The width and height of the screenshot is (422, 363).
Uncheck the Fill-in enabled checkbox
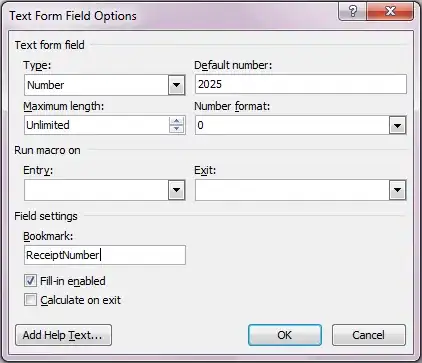point(30,281)
